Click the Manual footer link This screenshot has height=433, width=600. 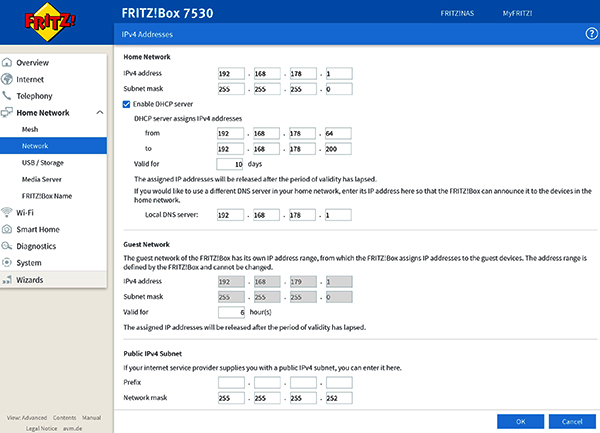(91, 418)
